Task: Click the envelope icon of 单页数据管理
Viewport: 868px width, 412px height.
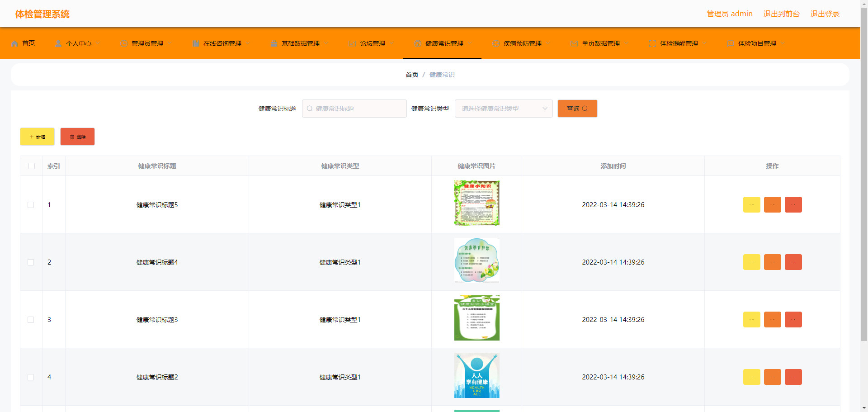Action: (x=574, y=43)
